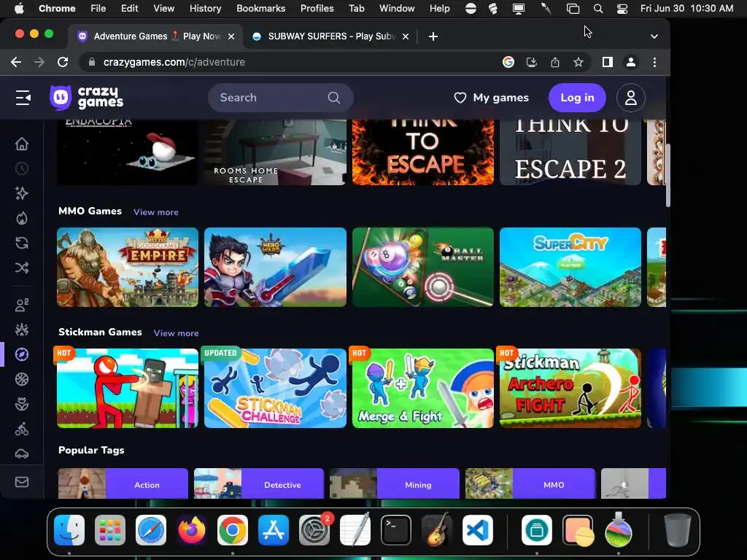Screen dimensions: 747x560
Task: Toggle the CrazyGames sidebar menu icon
Action: pos(23,98)
